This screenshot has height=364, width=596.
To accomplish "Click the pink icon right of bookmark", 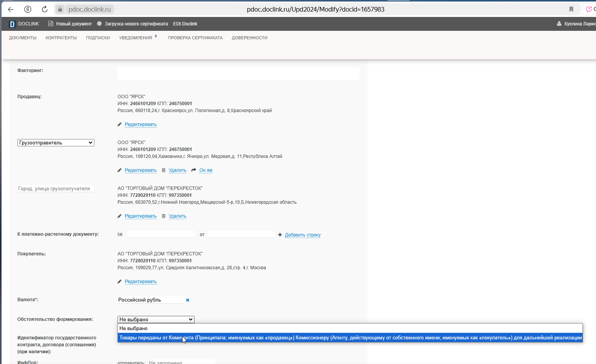I will (589, 9).
